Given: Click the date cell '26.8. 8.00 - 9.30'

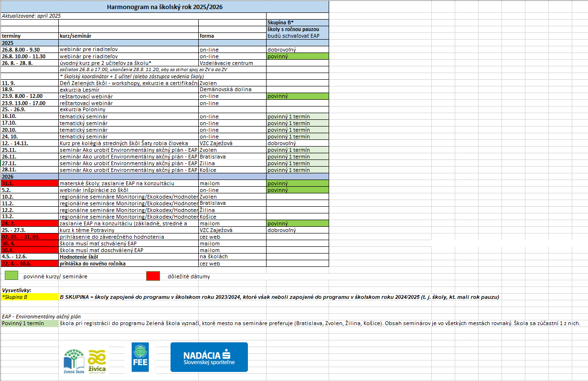Looking at the screenshot, I should tap(29, 49).
